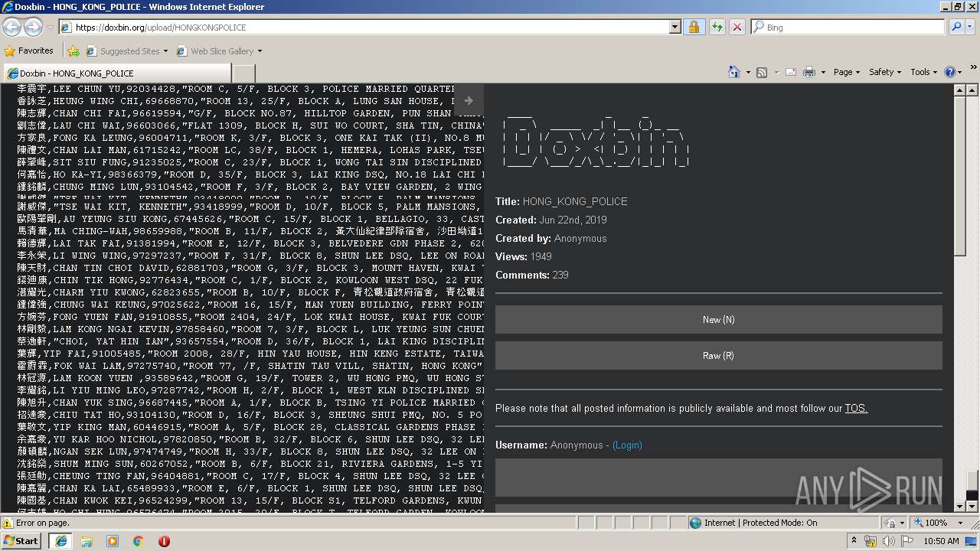980x551 pixels.
Task: Click the Views: 1949 text
Action: (x=524, y=256)
